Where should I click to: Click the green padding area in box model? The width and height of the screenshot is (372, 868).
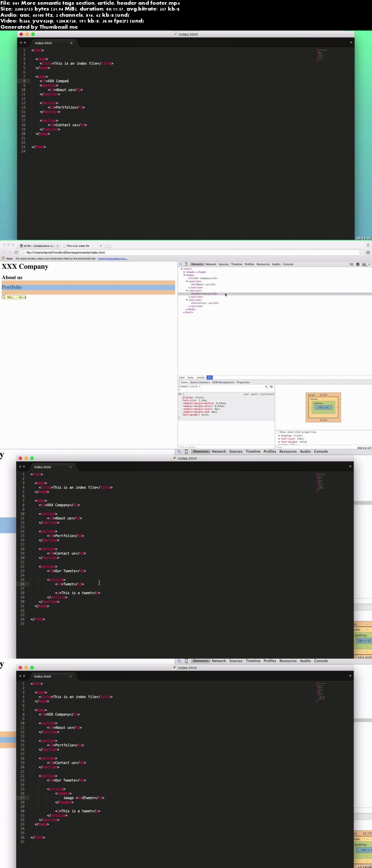click(x=323, y=403)
